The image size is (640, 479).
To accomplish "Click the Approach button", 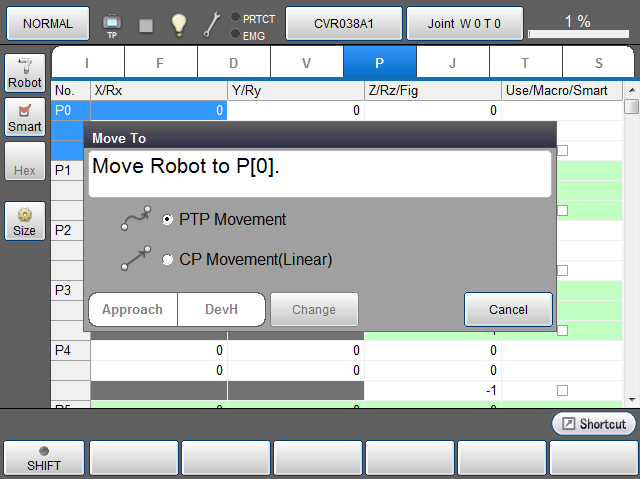I will 132,309.
